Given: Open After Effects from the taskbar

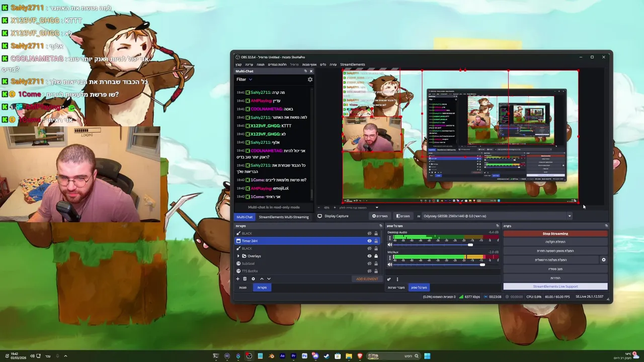Looking at the screenshot, I should click(x=282, y=356).
